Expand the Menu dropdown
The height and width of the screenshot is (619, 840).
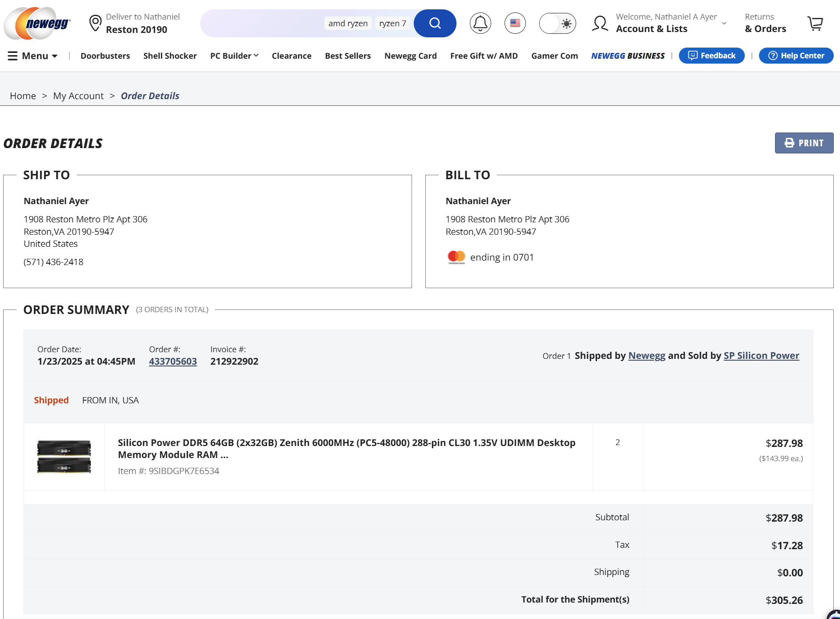tap(33, 56)
